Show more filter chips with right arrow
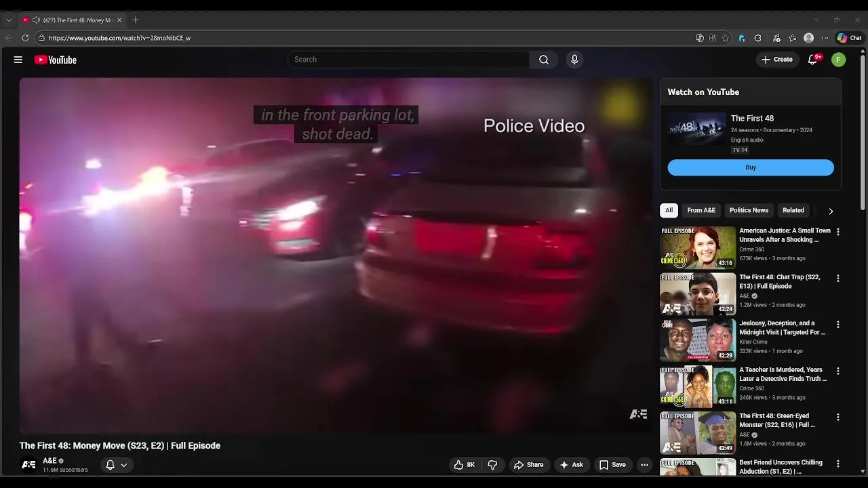 (831, 211)
